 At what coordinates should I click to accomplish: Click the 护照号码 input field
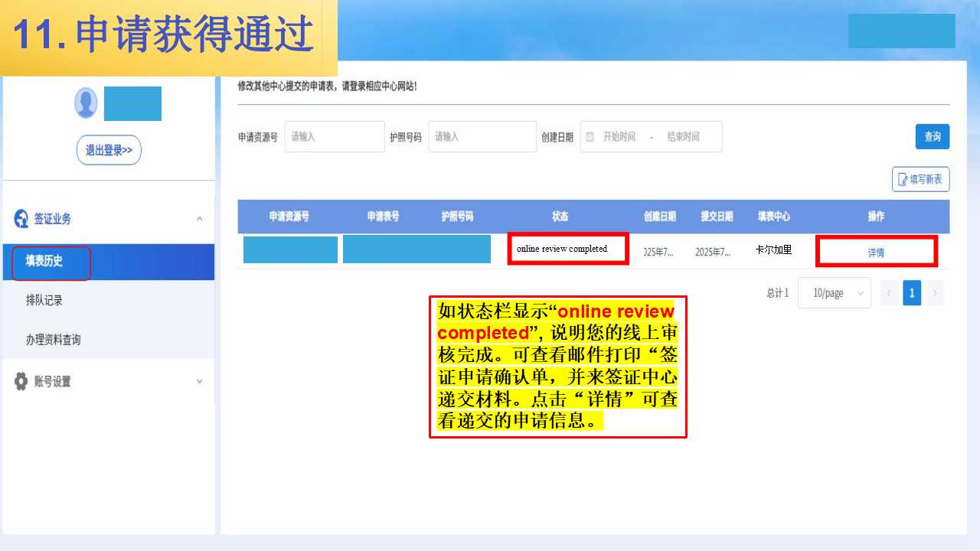[x=482, y=137]
